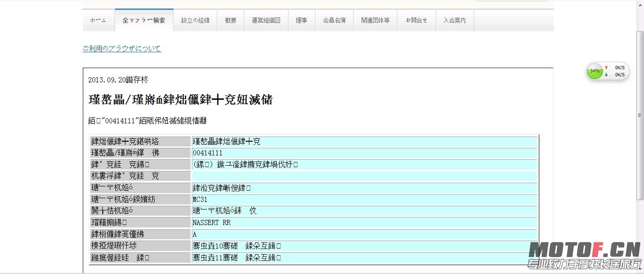
Task: Click the page's vertical scrollbar thumb
Action: click(x=640, y=115)
